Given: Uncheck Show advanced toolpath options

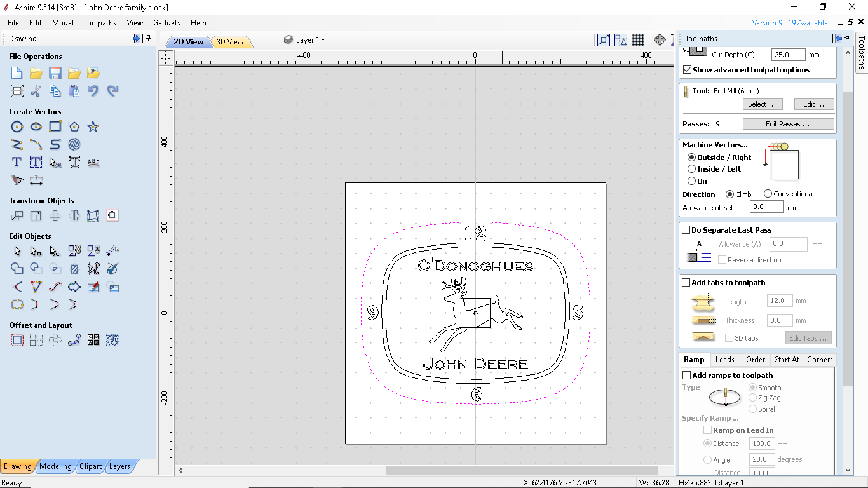Looking at the screenshot, I should pos(687,70).
